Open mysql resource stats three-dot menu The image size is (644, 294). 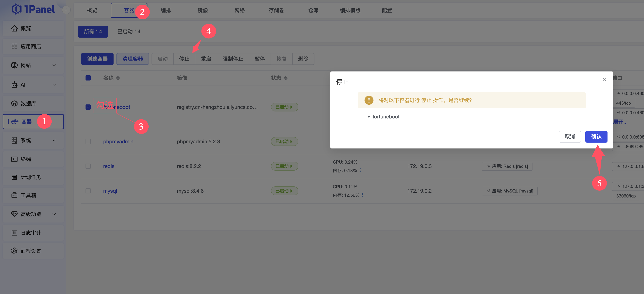[x=363, y=195]
